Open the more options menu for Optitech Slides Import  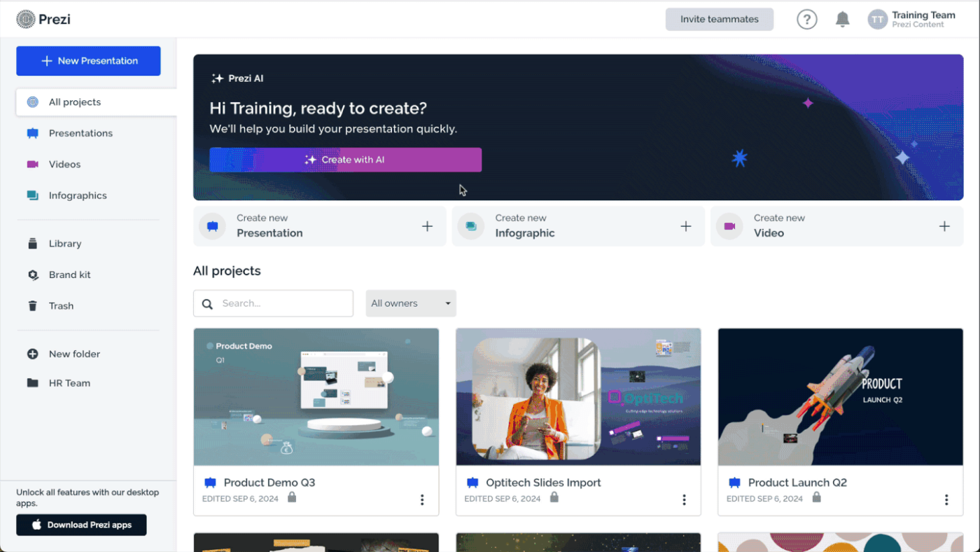[x=684, y=499]
